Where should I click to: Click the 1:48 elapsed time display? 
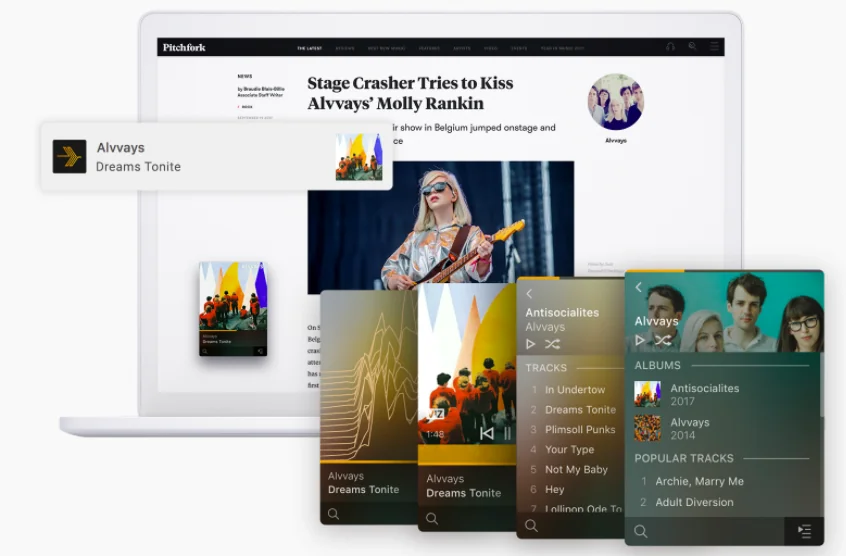pos(435,434)
